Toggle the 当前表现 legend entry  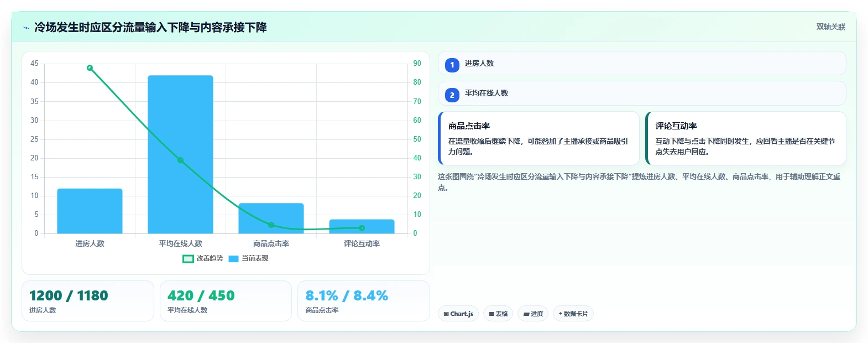coord(248,258)
